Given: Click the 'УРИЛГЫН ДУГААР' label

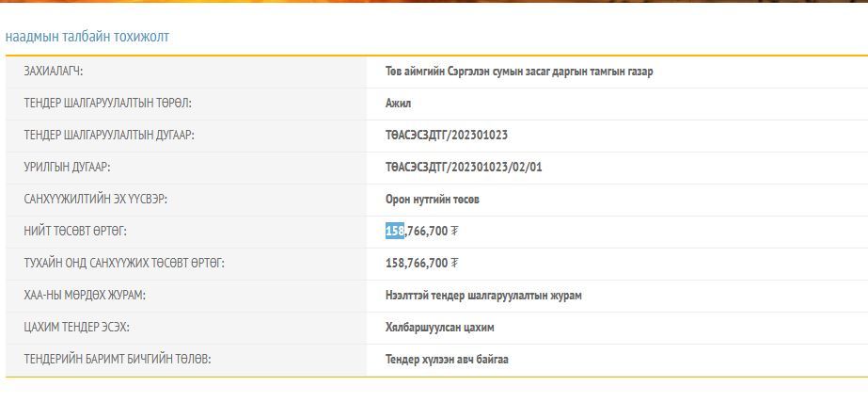Looking at the screenshot, I should [68, 168].
